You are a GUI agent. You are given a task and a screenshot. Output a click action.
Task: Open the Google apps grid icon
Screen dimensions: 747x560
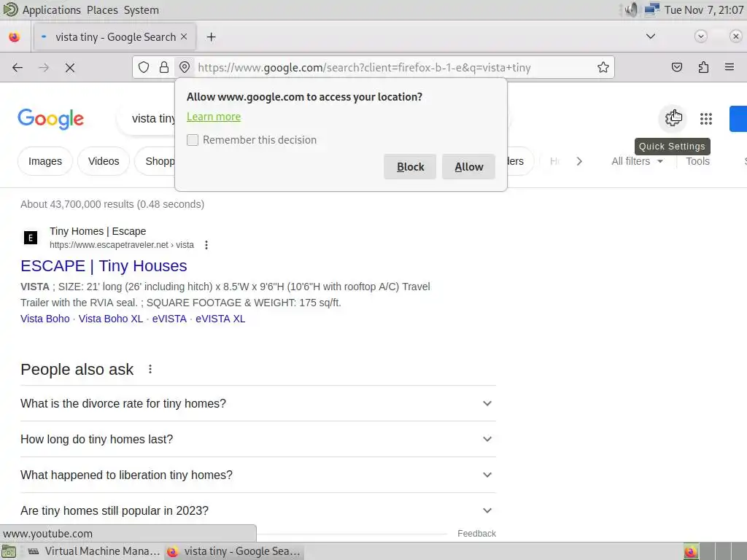pyautogui.click(x=705, y=119)
